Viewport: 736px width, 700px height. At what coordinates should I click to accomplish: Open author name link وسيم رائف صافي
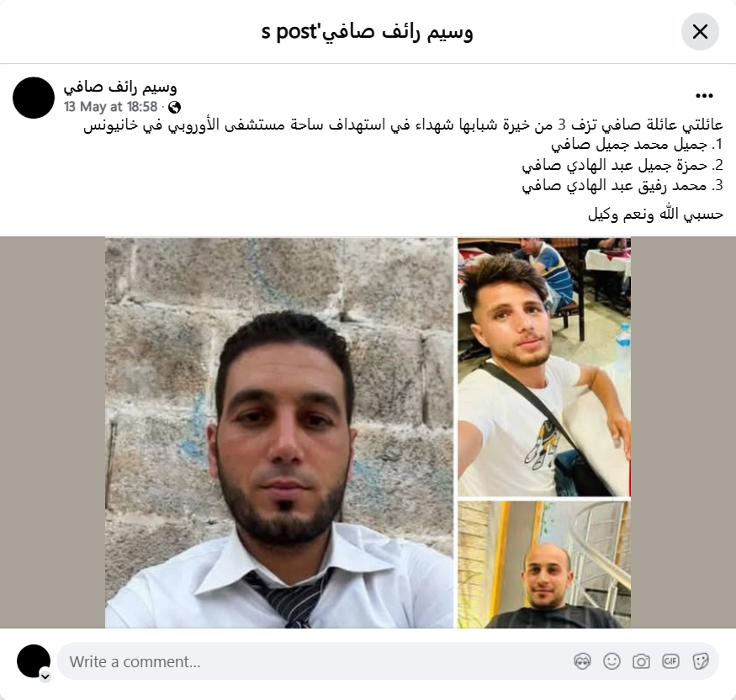(120, 87)
